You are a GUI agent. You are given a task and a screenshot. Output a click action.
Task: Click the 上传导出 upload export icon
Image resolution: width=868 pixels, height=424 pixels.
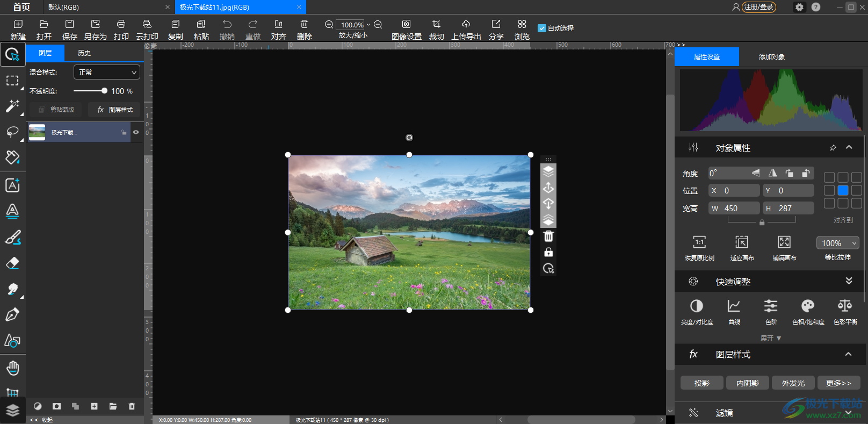pyautogui.click(x=466, y=24)
